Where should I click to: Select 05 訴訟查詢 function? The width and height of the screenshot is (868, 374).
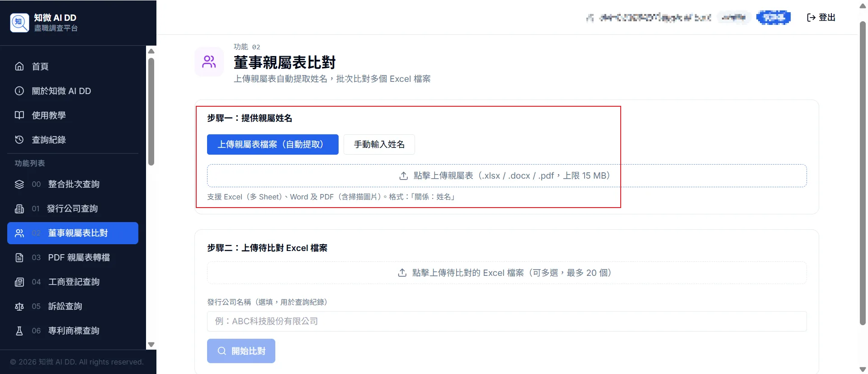pyautogui.click(x=73, y=306)
